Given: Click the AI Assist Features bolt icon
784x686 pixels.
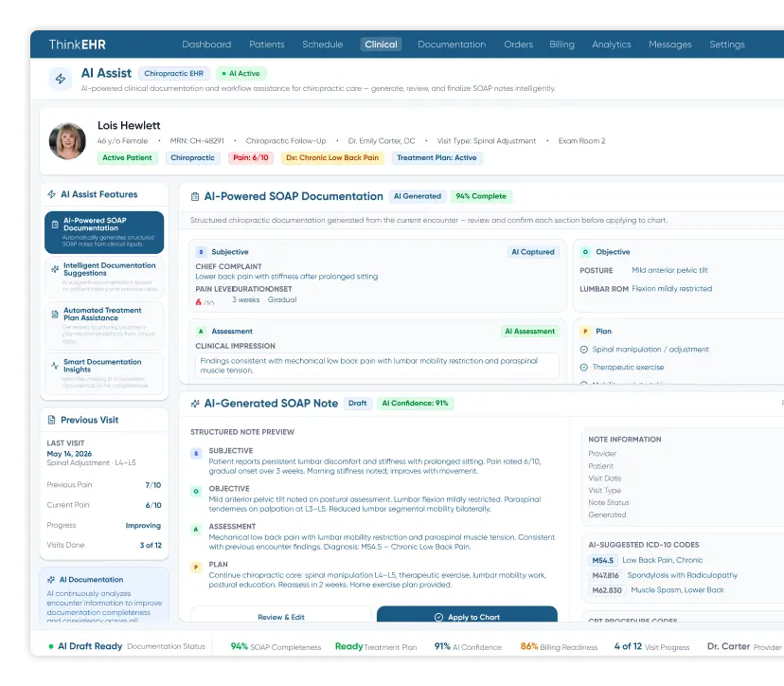Looking at the screenshot, I should [x=51, y=194].
